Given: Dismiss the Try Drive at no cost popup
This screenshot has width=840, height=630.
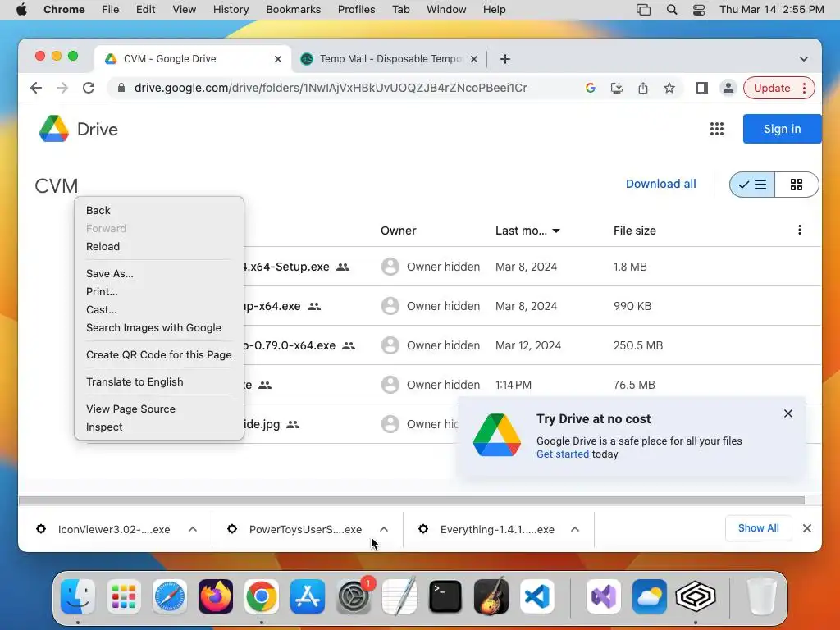Looking at the screenshot, I should [788, 413].
